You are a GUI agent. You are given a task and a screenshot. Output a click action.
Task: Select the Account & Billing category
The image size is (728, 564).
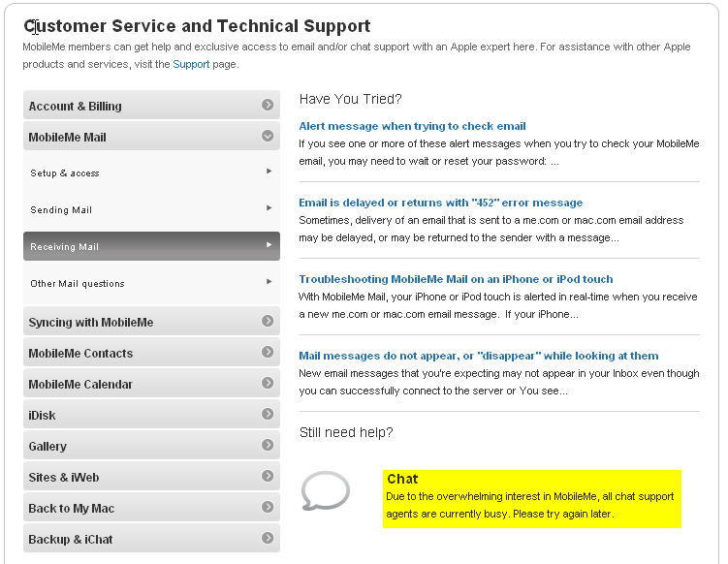click(151, 106)
